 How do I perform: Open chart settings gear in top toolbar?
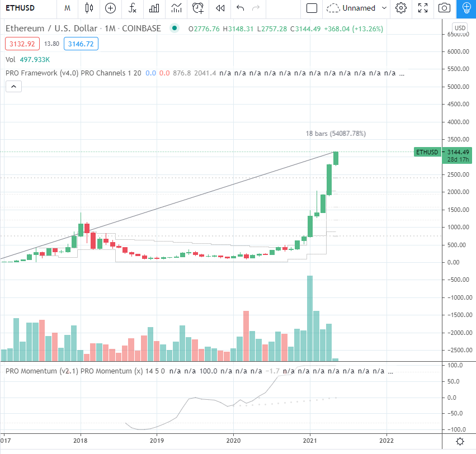click(401, 8)
